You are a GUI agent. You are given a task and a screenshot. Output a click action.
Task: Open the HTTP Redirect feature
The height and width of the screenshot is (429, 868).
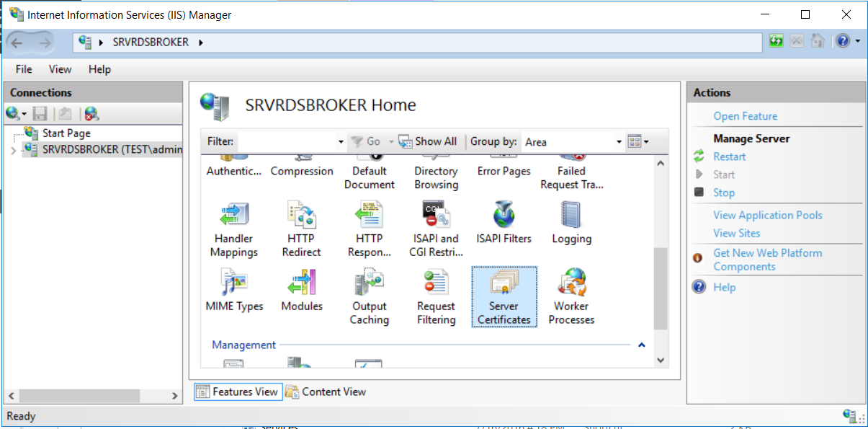tap(302, 229)
